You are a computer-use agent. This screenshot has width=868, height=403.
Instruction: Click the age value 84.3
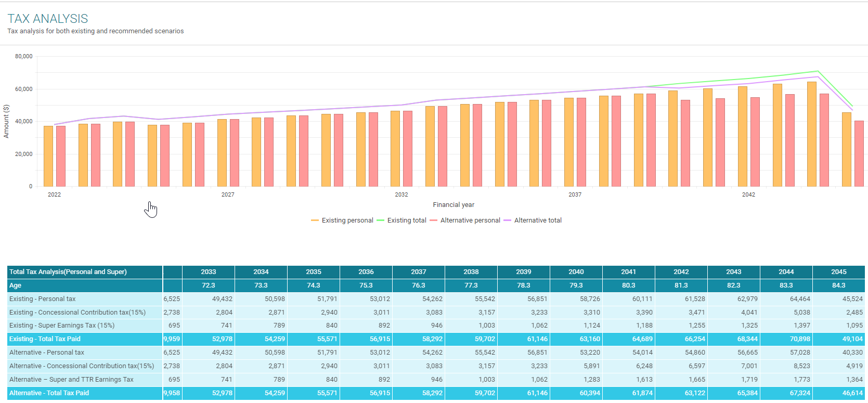tap(839, 285)
